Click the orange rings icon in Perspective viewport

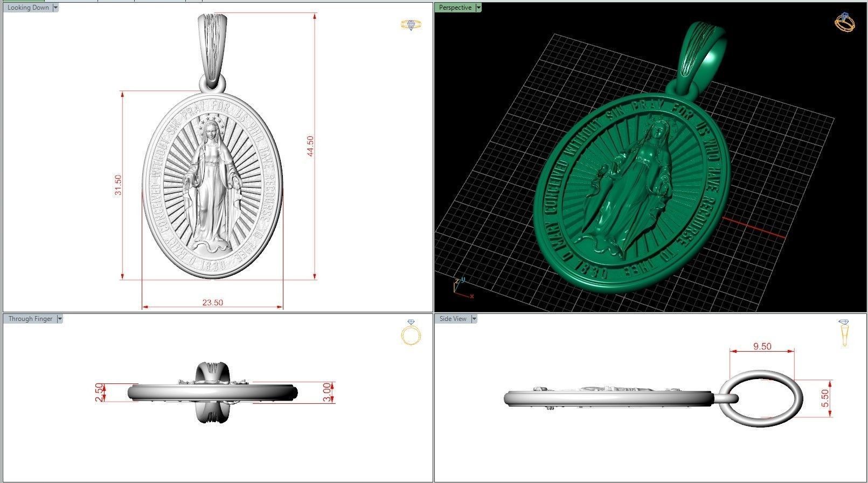pos(844,22)
